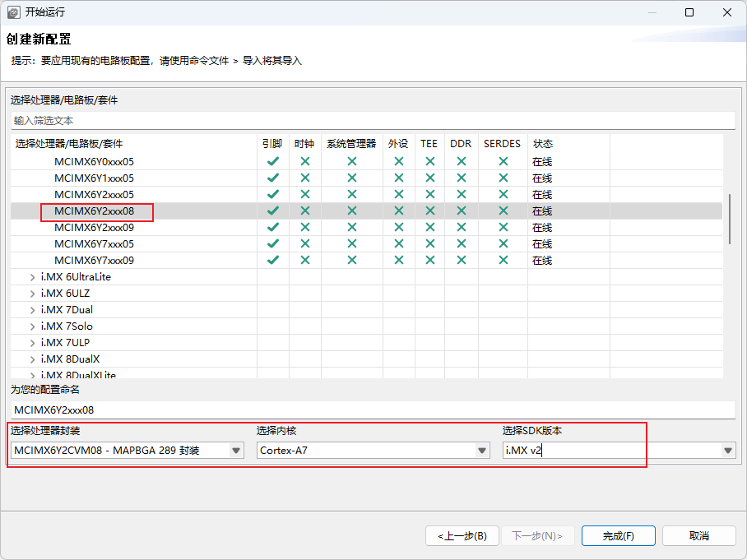
Task: Expand the i.MX 7Dual tree node
Action: tap(32, 310)
